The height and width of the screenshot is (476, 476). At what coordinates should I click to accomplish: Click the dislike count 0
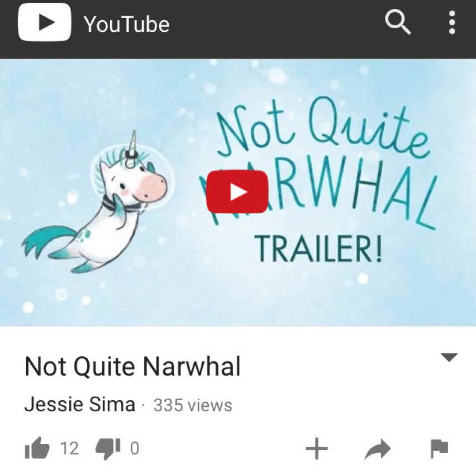point(135,448)
